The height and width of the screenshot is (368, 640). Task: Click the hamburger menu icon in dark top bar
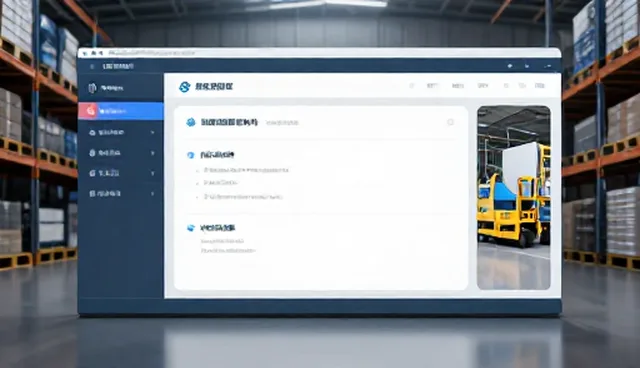[x=92, y=66]
